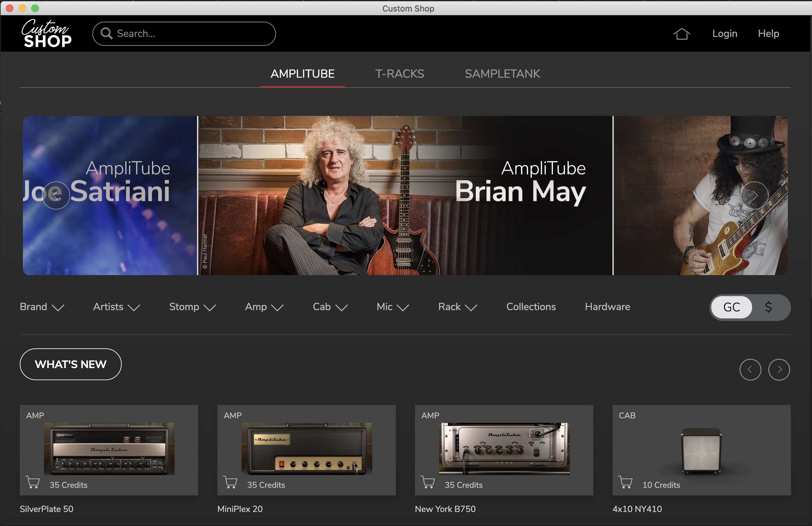Open the Collections section
Screen dimensions: 812x526
(531, 307)
